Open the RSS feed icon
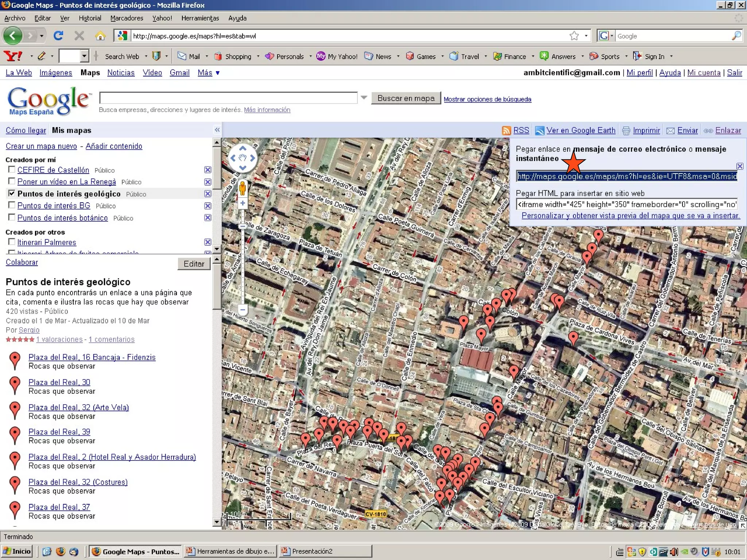747x560 pixels. 506,131
